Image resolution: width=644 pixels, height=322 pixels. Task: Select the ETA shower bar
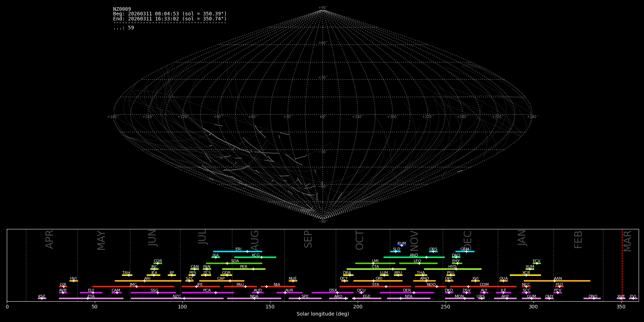pyautogui.click(x=91, y=298)
